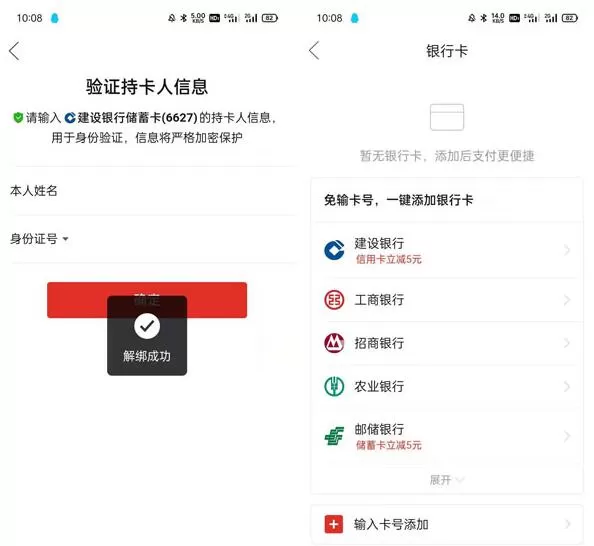Open 输入卡号添加 row chevron

click(x=567, y=524)
